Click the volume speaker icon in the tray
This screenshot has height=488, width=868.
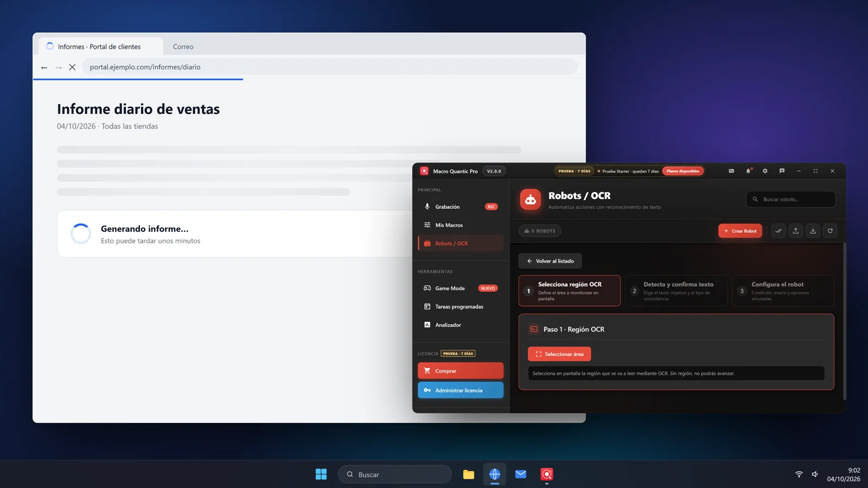815,474
